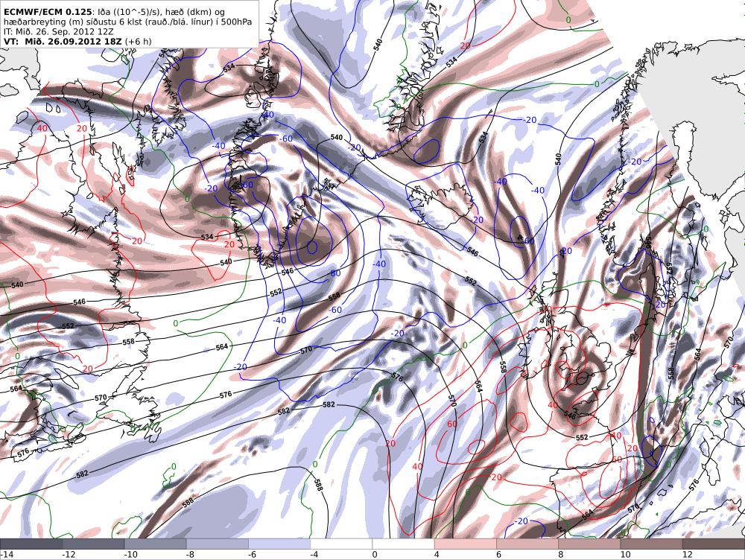Image resolution: width=745 pixels, height=560 pixels.
Task: Pick the dark brown swatch above 12
Action: (x=714, y=544)
